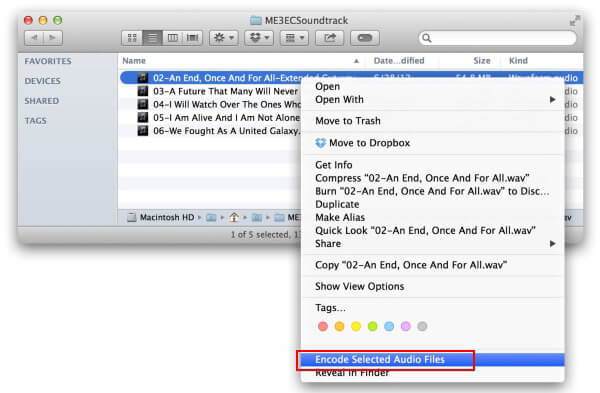This screenshot has width=600, height=393.
Task: Apply the yellow tag color
Action: click(x=356, y=326)
